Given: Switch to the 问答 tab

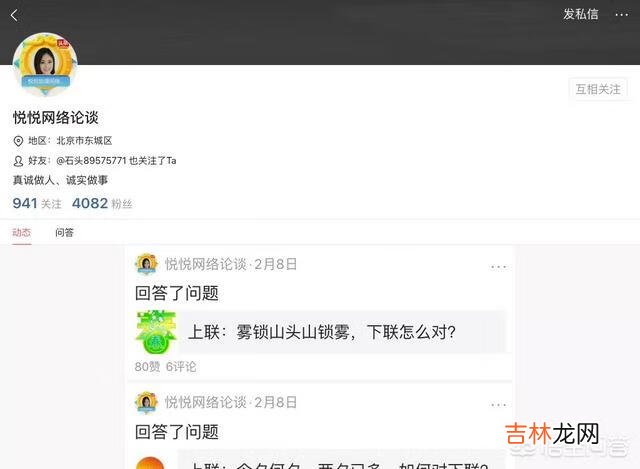Looking at the screenshot, I should [x=64, y=233].
